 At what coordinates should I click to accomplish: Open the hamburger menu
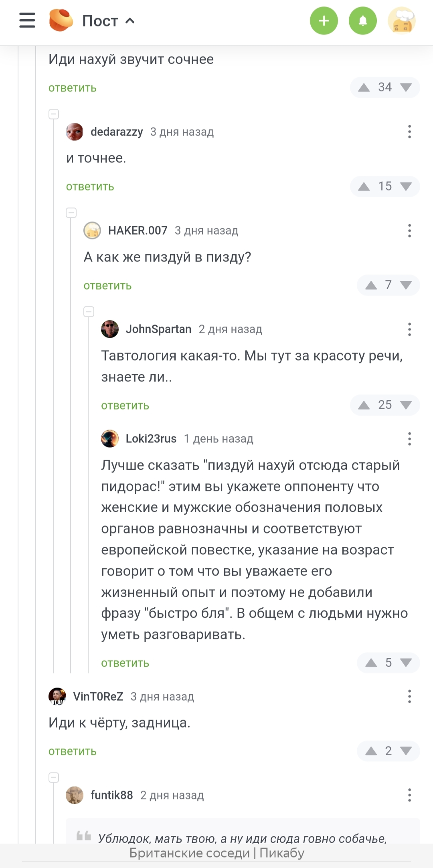27,20
